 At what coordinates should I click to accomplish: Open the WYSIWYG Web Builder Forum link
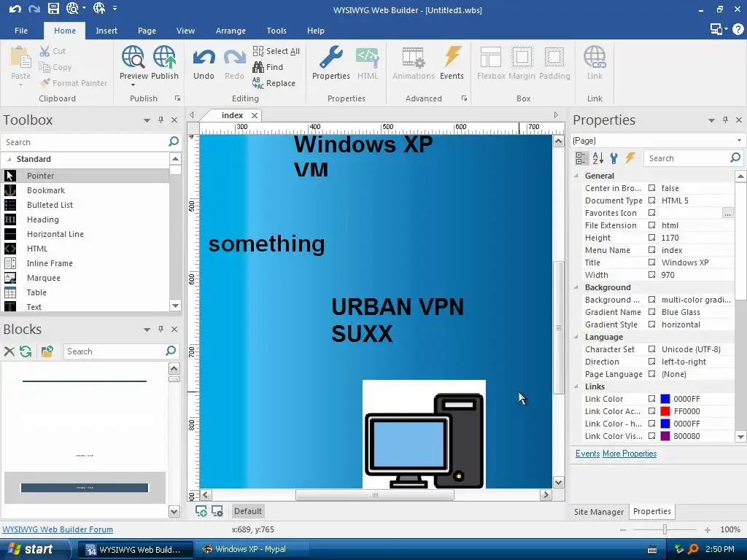click(x=58, y=529)
